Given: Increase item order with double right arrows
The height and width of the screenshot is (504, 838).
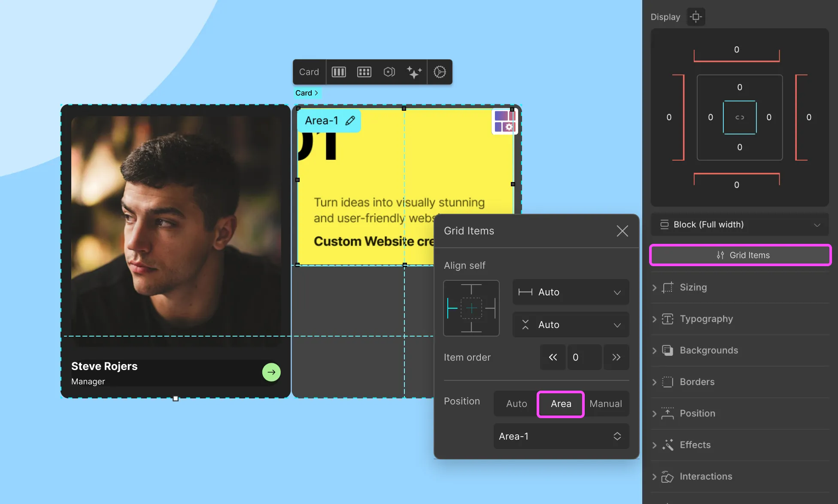Looking at the screenshot, I should click(x=616, y=357).
